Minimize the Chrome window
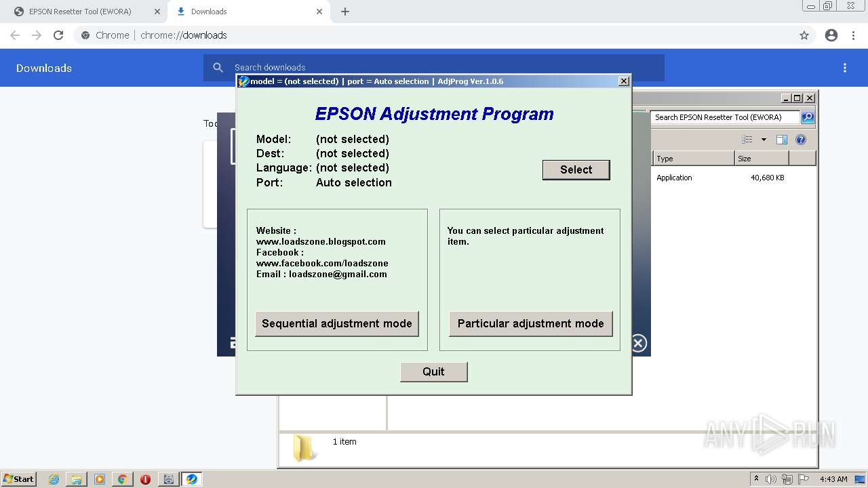The image size is (868, 488). [810, 5]
